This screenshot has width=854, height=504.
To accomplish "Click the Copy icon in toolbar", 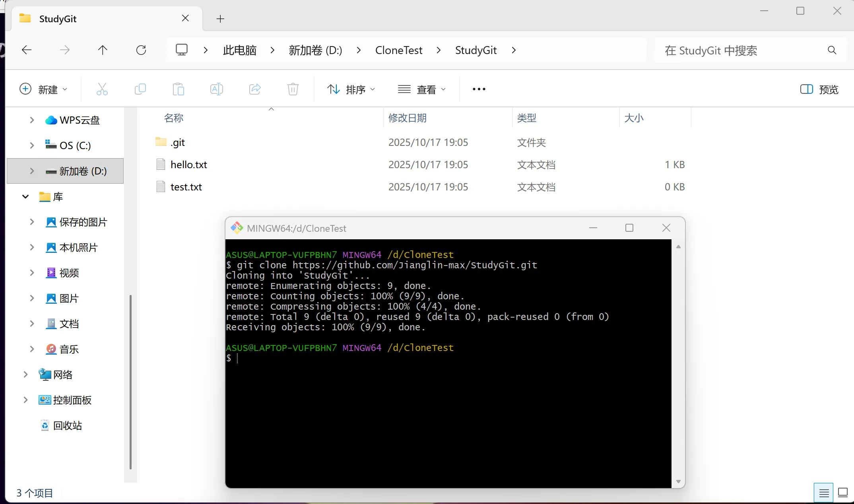I will [140, 89].
